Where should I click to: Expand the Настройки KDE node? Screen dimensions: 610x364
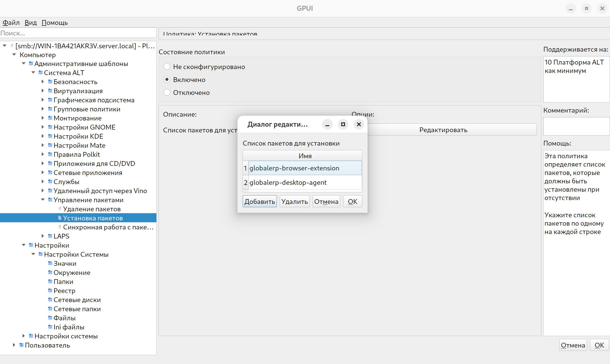[x=43, y=136]
